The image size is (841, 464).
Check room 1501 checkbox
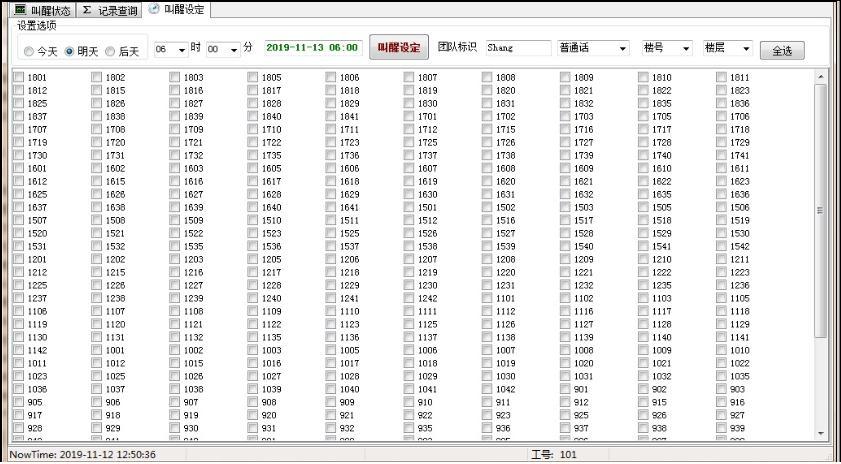click(x=409, y=207)
